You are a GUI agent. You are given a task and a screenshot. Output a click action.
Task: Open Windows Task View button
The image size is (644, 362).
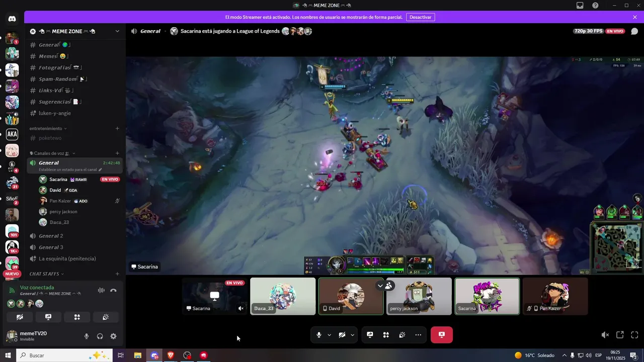121,355
